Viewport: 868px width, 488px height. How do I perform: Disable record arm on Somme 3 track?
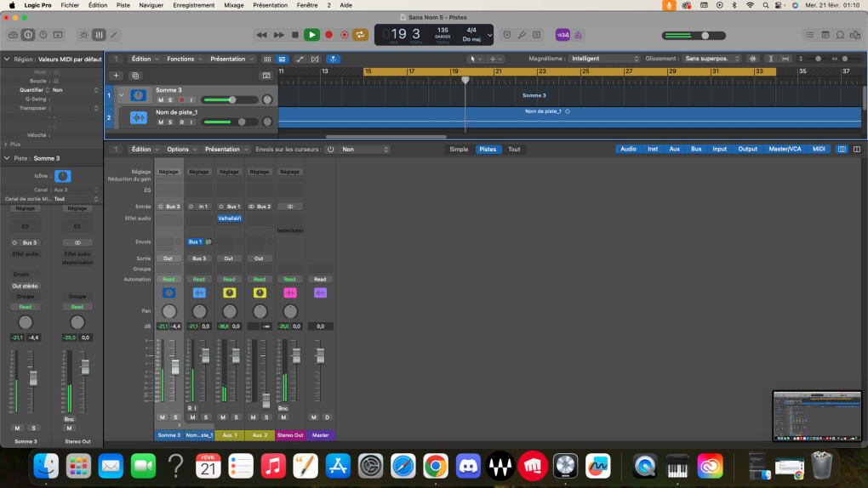tap(180, 100)
